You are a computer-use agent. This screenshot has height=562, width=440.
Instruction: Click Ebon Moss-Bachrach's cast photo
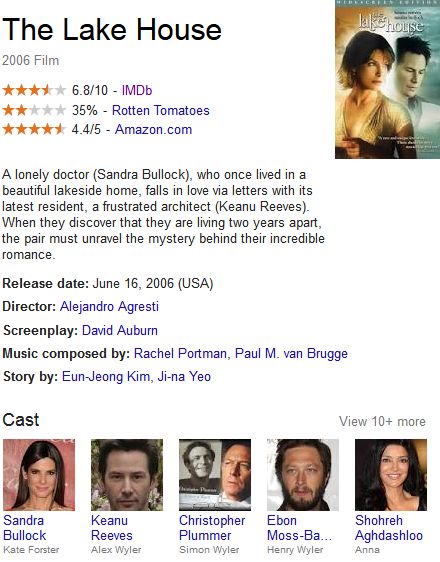[x=303, y=475]
